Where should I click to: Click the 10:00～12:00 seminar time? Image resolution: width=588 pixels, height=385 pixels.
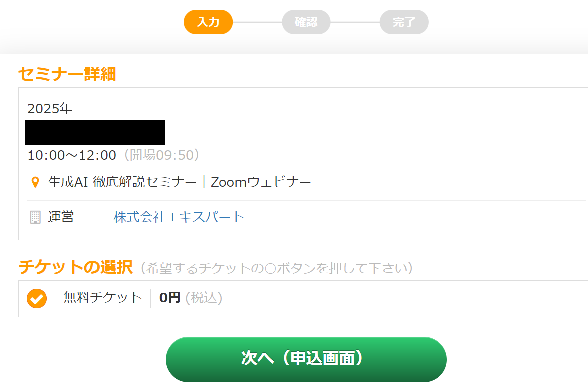(72, 155)
